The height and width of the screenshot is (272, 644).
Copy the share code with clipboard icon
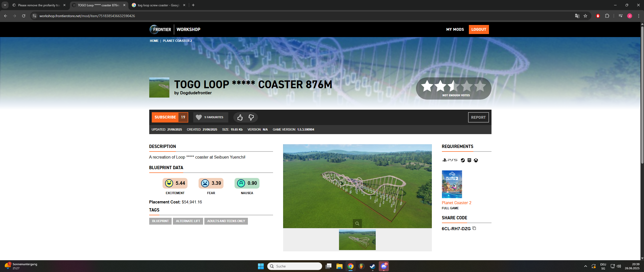474,228
